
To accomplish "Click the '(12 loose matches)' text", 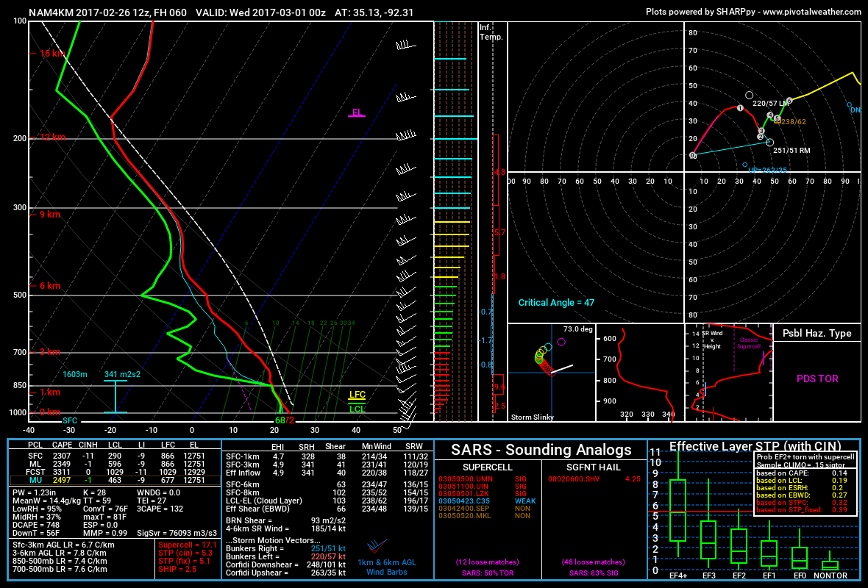I will 488,562.
